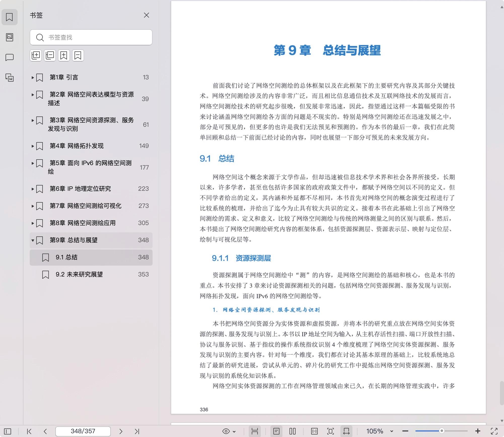504x437 pixels.
Task: Click the bookmark search field
Action: tap(91, 37)
